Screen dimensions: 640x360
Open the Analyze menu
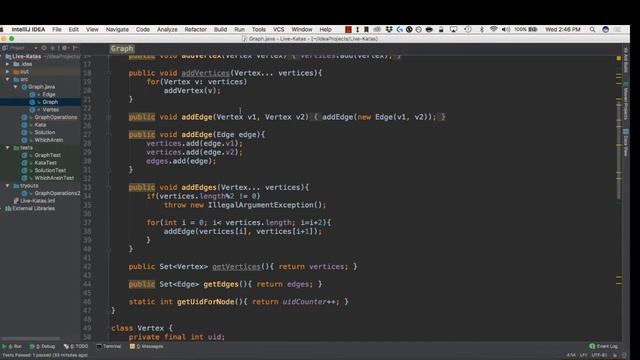167,29
